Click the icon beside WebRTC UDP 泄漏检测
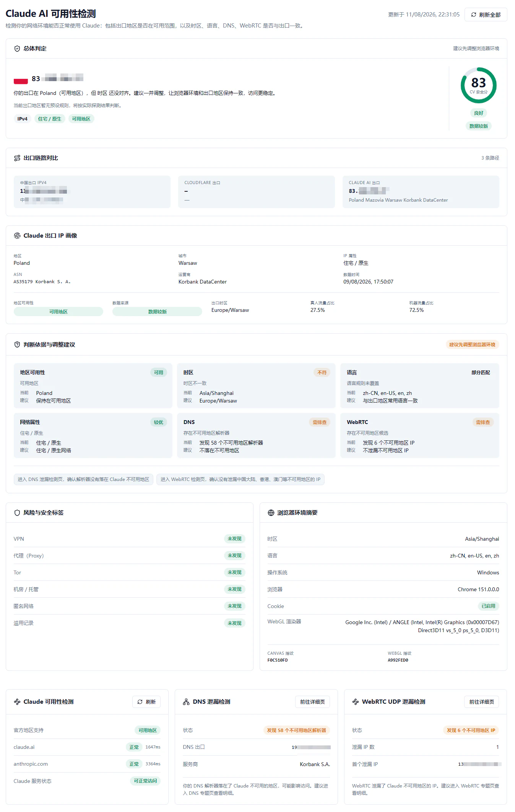515x812 pixels. [356, 702]
